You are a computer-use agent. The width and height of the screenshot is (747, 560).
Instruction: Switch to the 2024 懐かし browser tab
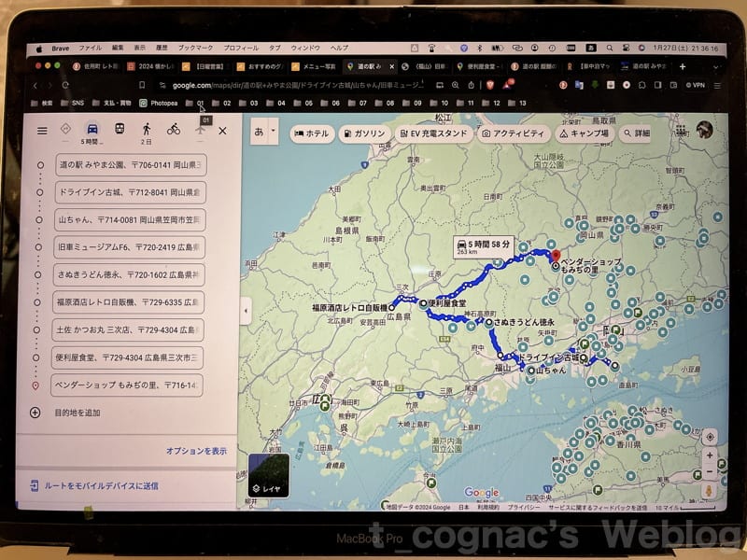click(x=150, y=66)
